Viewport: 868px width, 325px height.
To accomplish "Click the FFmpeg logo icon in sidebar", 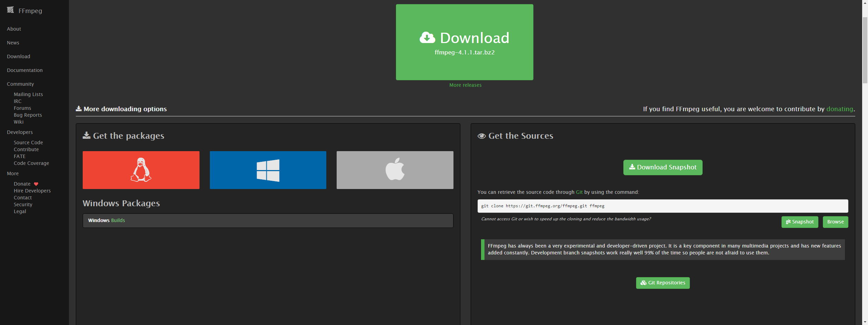I will (x=10, y=10).
